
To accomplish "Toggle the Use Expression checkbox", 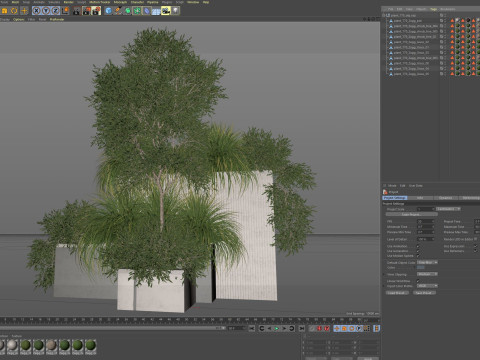I will coord(476,246).
